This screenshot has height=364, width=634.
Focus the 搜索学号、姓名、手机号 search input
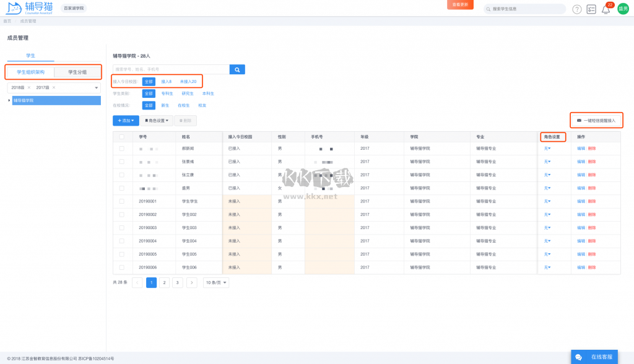pos(171,69)
